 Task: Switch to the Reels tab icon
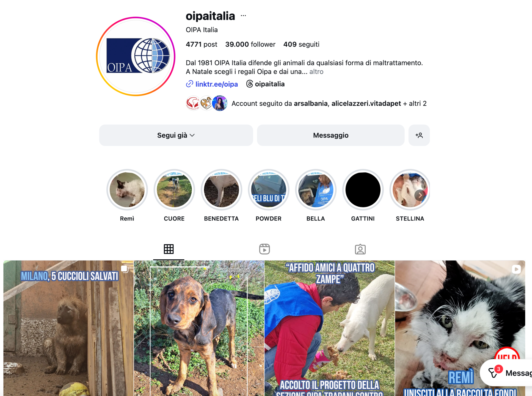point(264,249)
